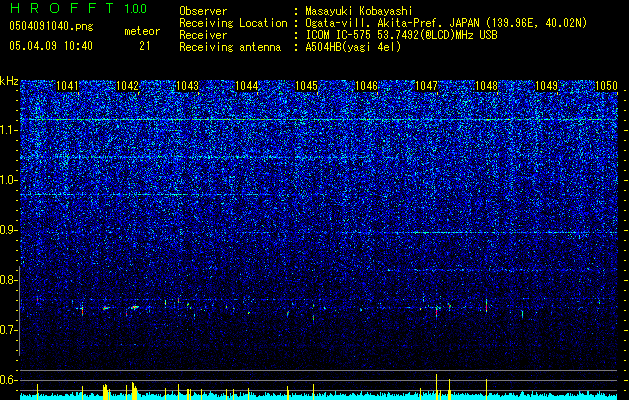Click the Receiving Location label
The height and width of the screenshot is (400, 629).
(233, 23)
